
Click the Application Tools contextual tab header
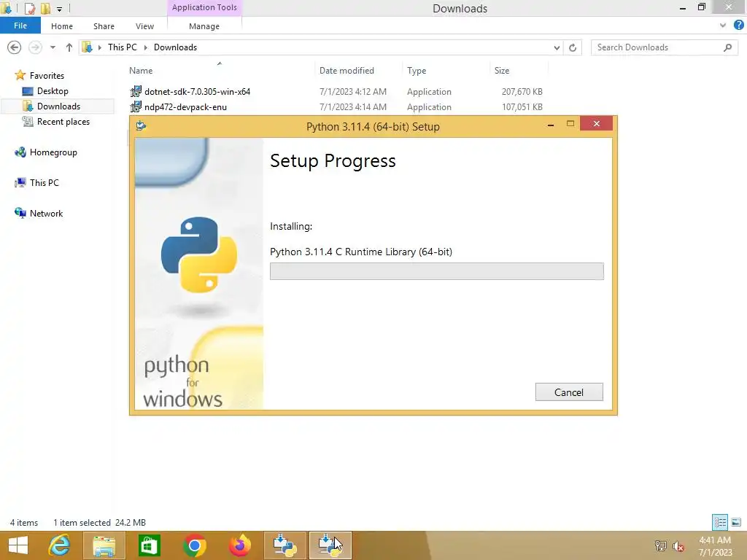pos(204,7)
